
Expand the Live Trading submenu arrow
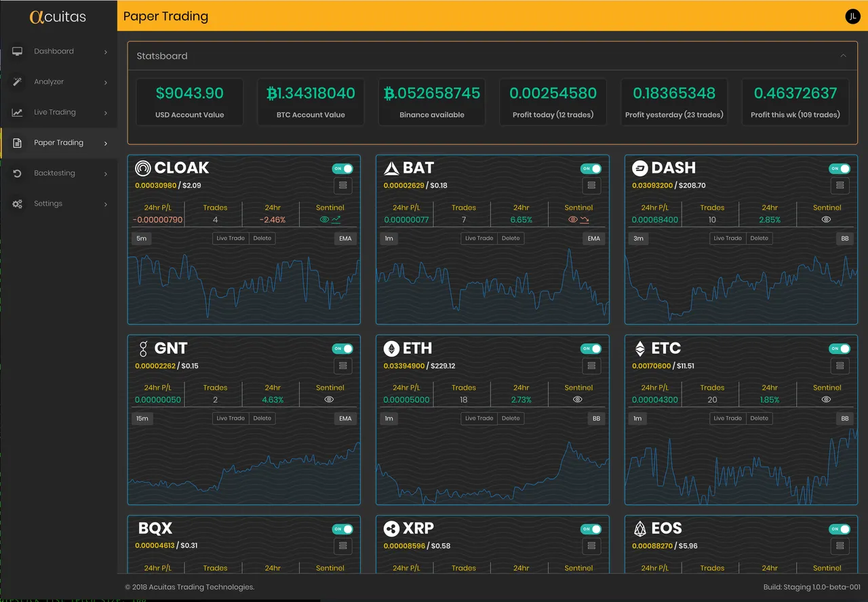tap(106, 113)
